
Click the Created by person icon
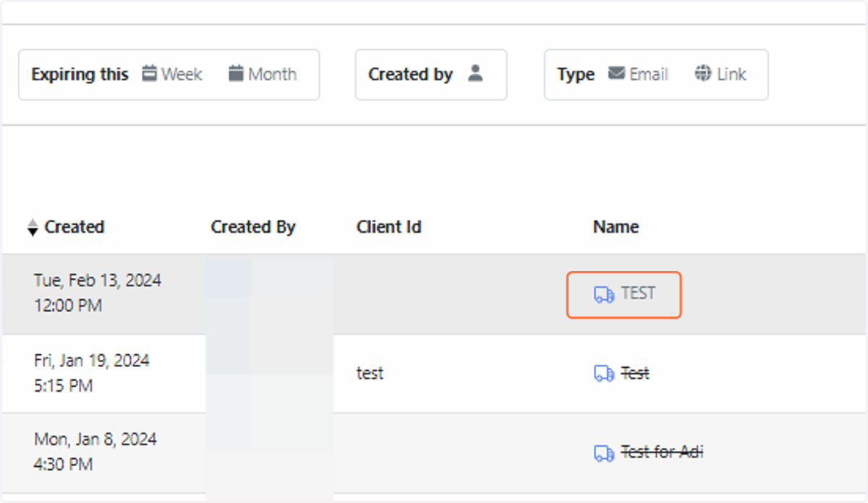click(475, 73)
